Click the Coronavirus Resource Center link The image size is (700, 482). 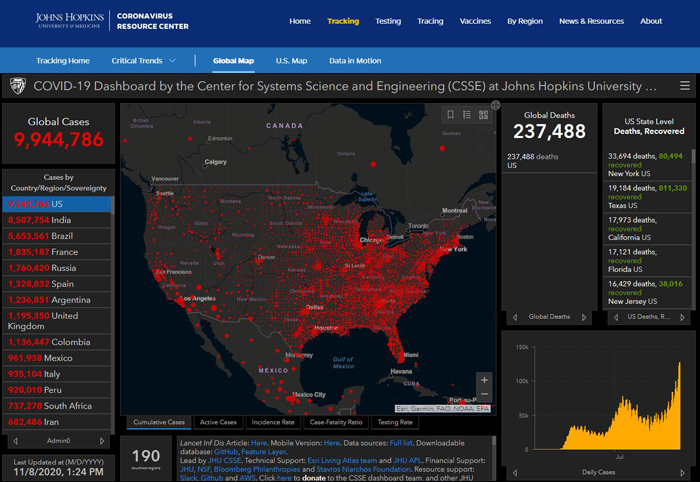153,21
